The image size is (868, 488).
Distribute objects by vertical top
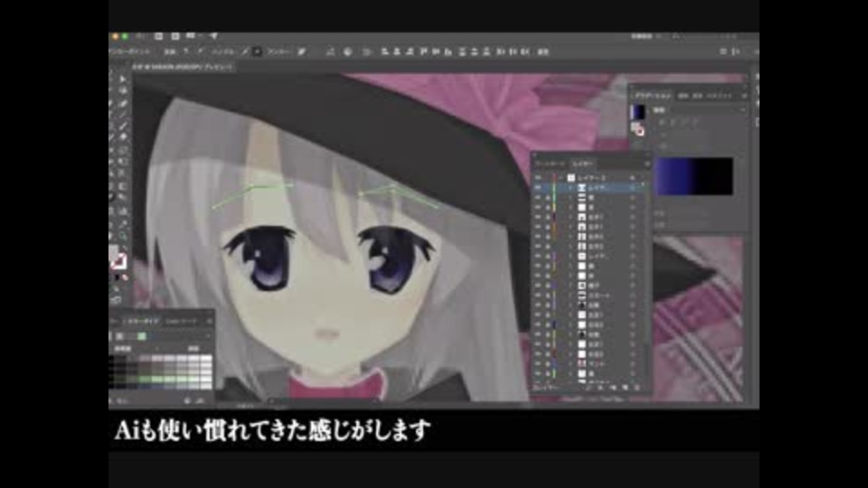pyautogui.click(x=462, y=52)
